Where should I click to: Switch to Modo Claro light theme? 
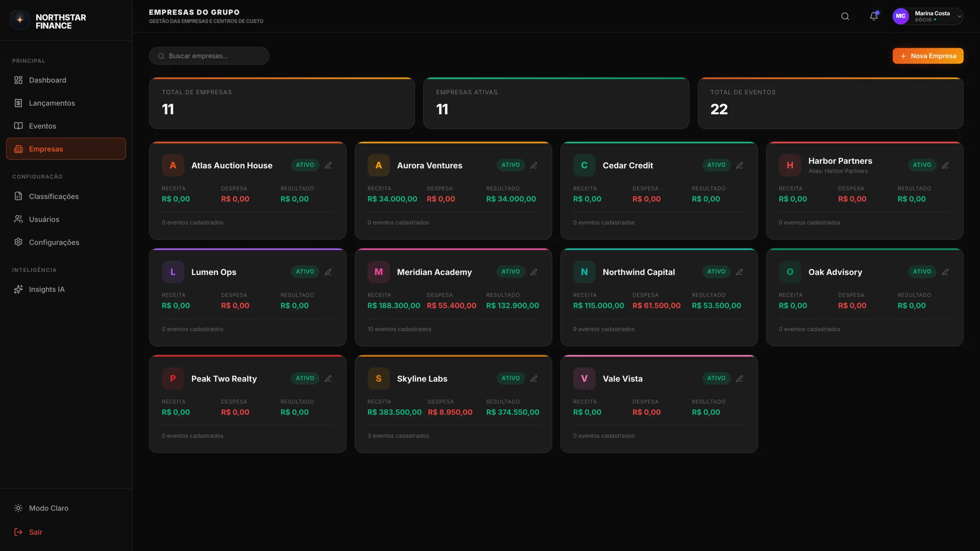pos(49,508)
